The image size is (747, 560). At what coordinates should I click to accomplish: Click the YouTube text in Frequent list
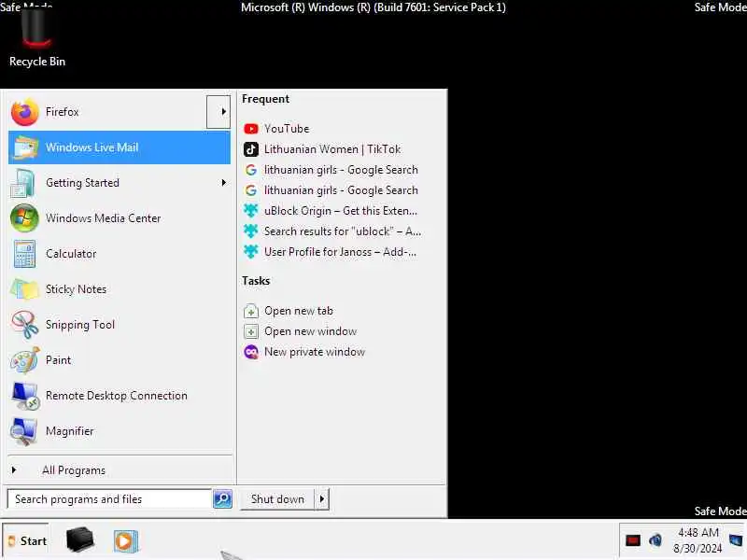287,129
